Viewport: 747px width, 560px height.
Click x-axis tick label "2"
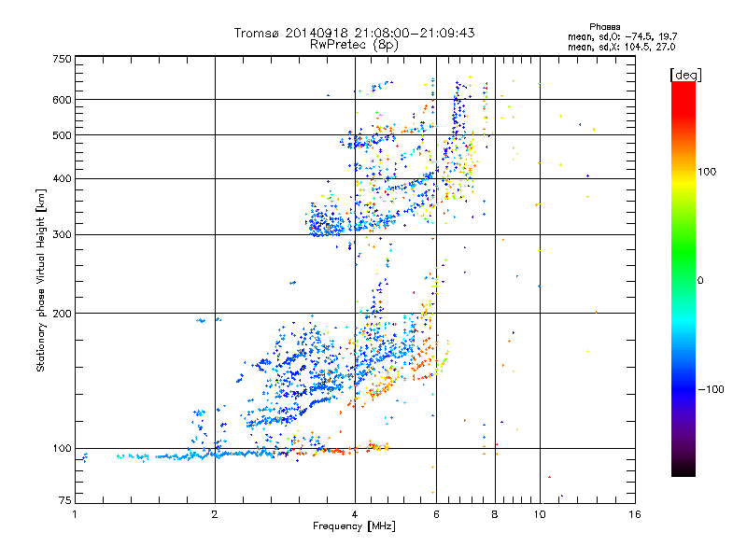tap(215, 514)
